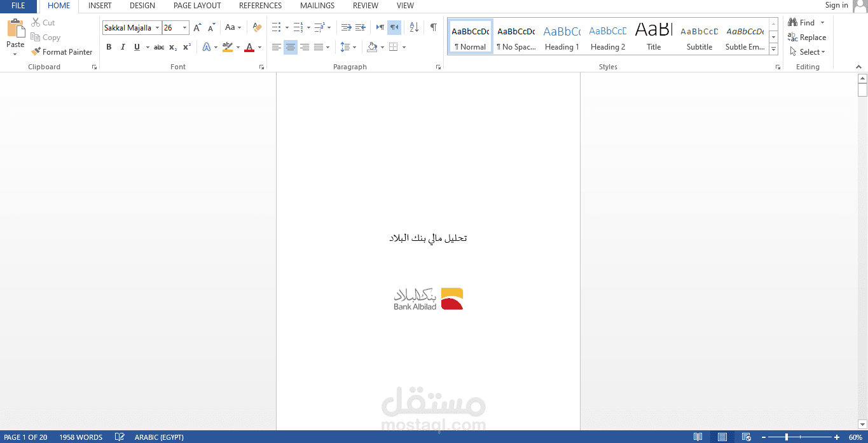Click ARABIC (EGYPT) language indicator
Screen dimensions: 868x443
(x=159, y=437)
